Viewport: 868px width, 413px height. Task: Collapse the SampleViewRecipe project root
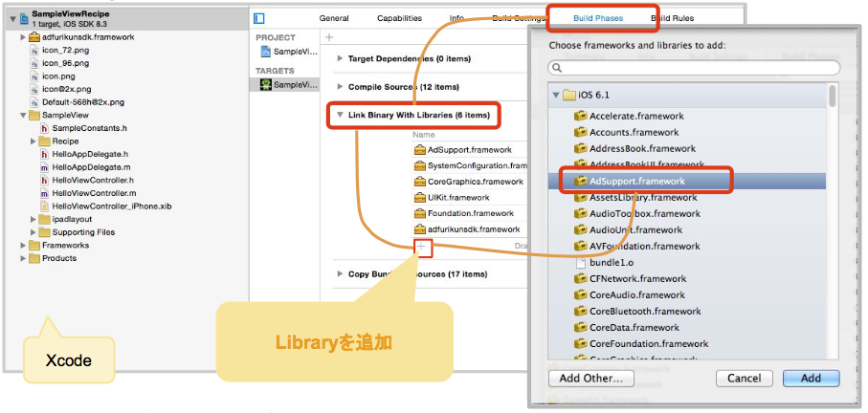12,19
